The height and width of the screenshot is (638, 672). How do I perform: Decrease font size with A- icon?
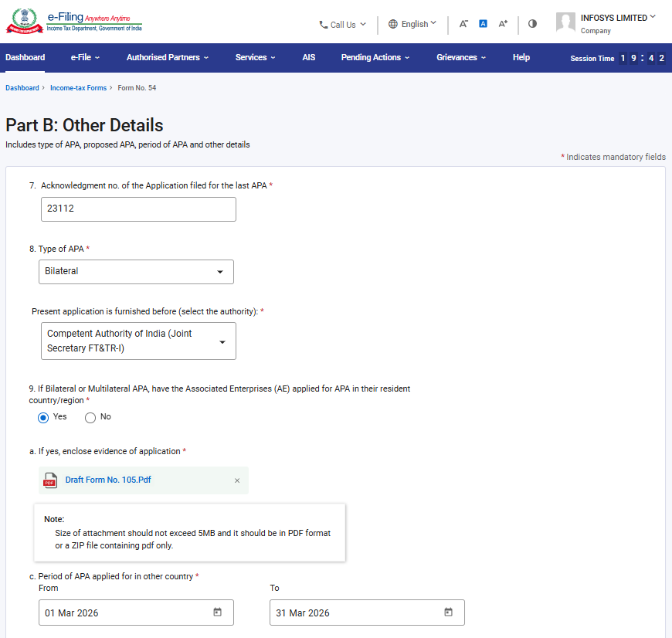(x=463, y=24)
